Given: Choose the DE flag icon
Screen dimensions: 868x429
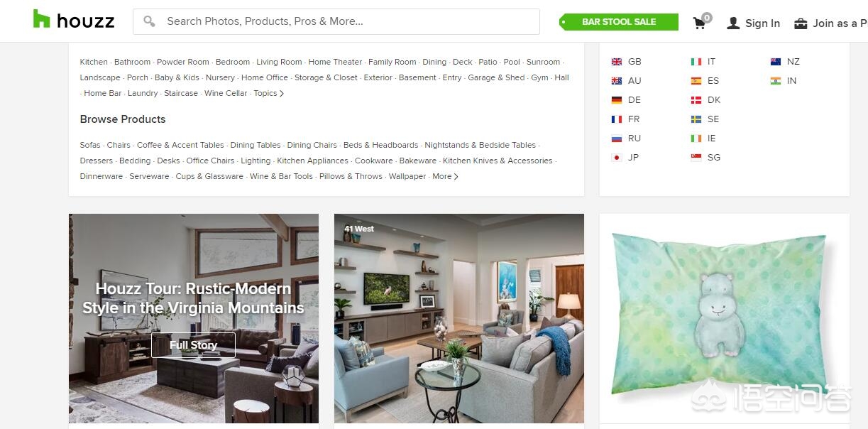Looking at the screenshot, I should tap(617, 100).
